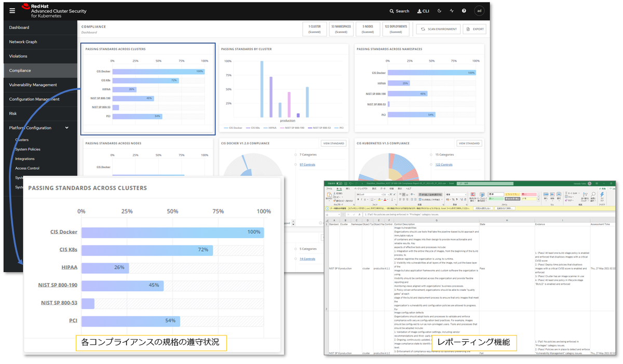623x364 pixels.
Task: Collapse the Platform Configuration chevron
Action: (x=66, y=128)
